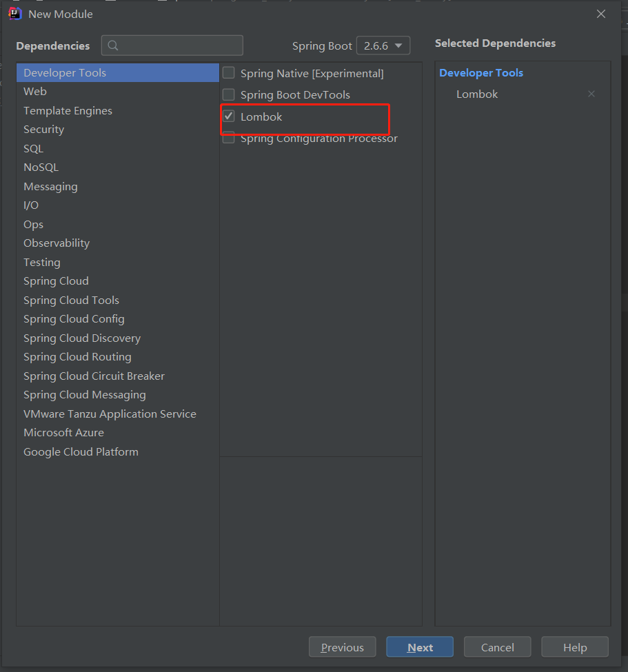
Task: Select the SQL category
Action: point(118,149)
